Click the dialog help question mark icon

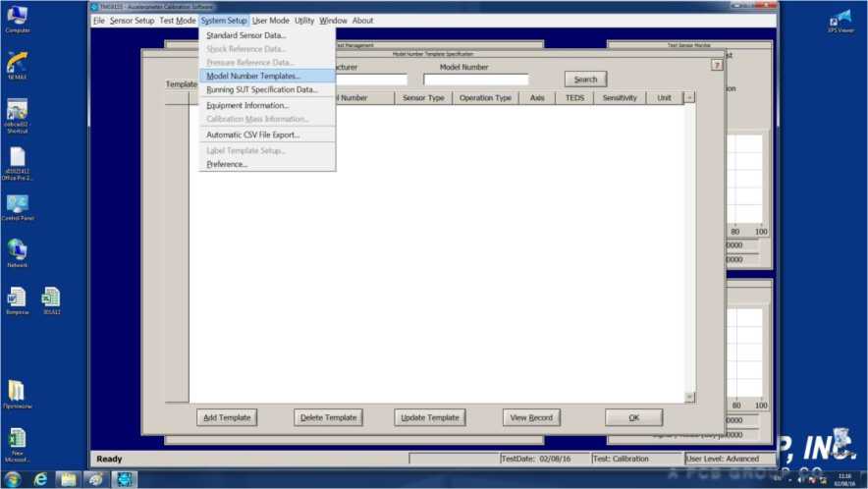(717, 65)
